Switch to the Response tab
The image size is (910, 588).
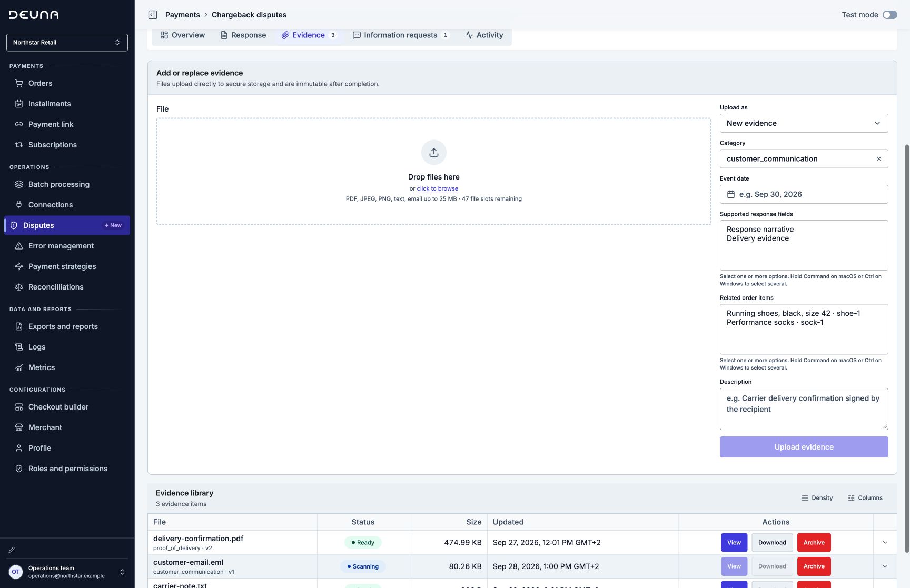pos(243,35)
